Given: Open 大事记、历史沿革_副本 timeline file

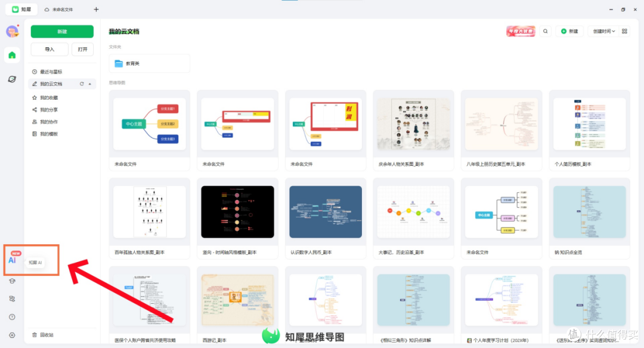Looking at the screenshot, I should tap(413, 218).
